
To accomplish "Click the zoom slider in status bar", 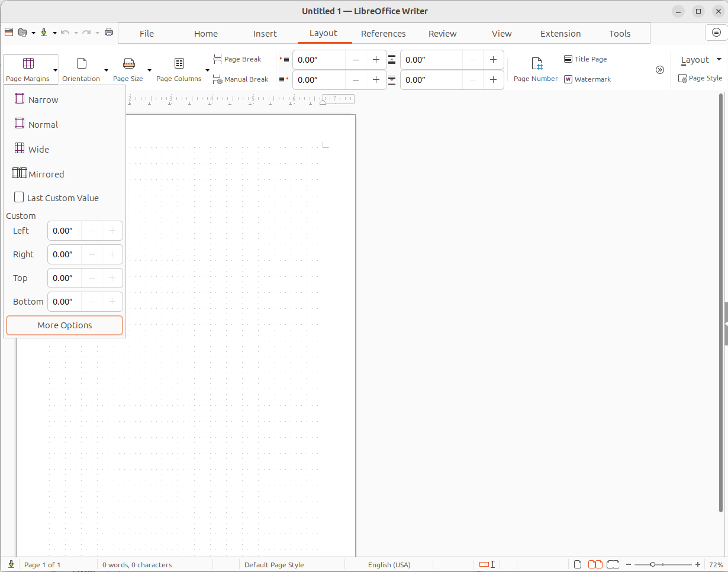I will [663, 564].
